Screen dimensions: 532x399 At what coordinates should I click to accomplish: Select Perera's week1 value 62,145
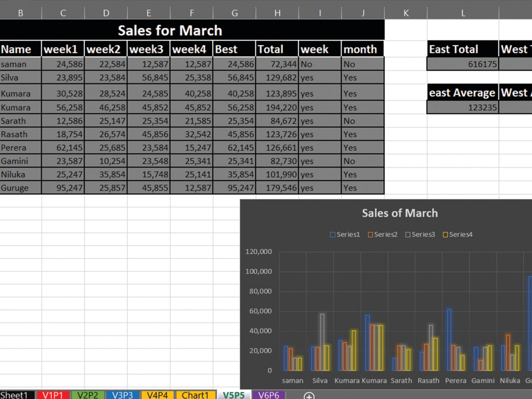pyautogui.click(x=63, y=147)
